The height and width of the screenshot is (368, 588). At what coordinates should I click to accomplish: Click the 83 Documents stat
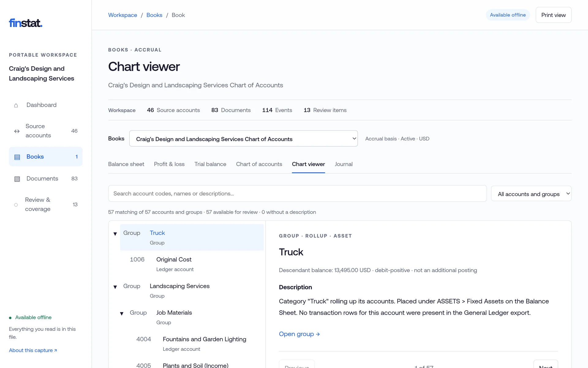click(231, 110)
